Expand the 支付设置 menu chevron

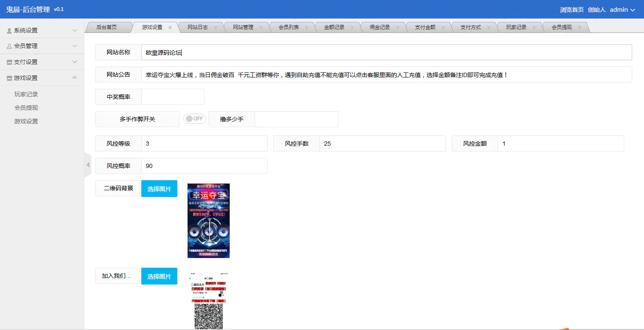[75, 62]
